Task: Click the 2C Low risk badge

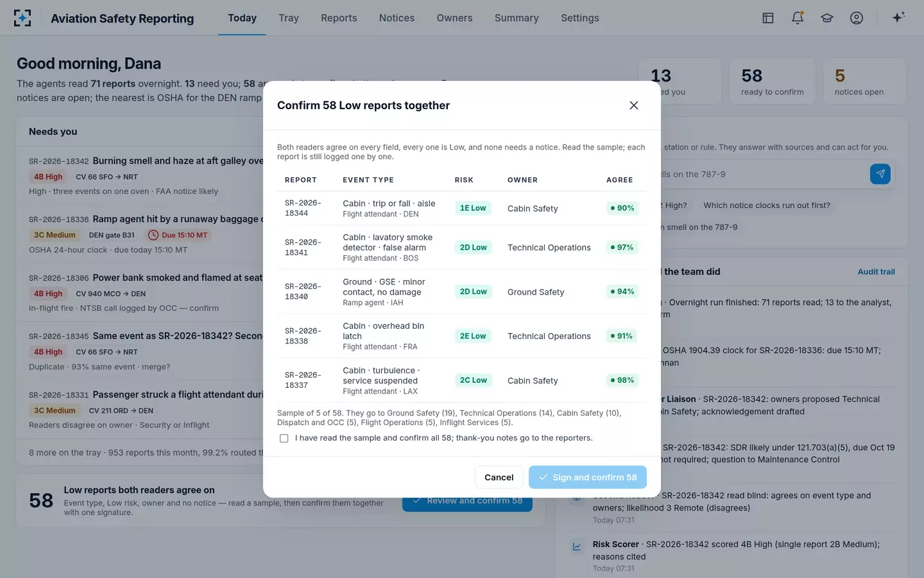Action: coord(474,380)
